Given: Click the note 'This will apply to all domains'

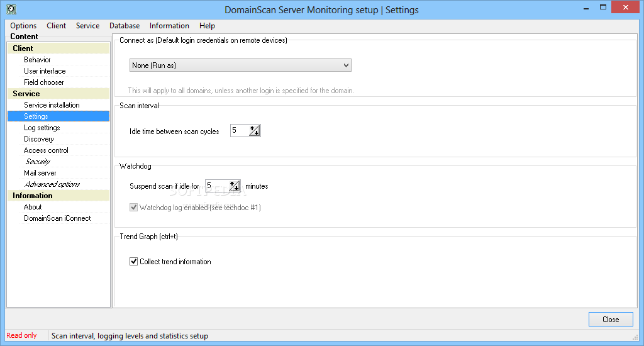Looking at the screenshot, I should 241,91.
